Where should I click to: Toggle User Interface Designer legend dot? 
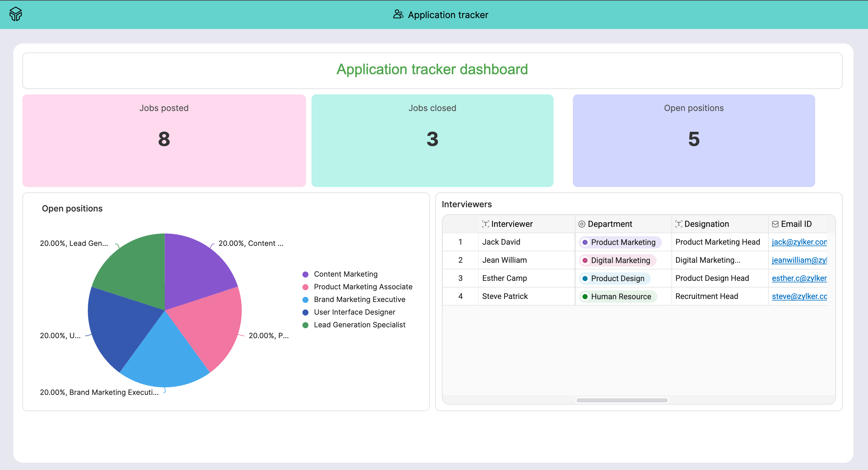coord(305,312)
